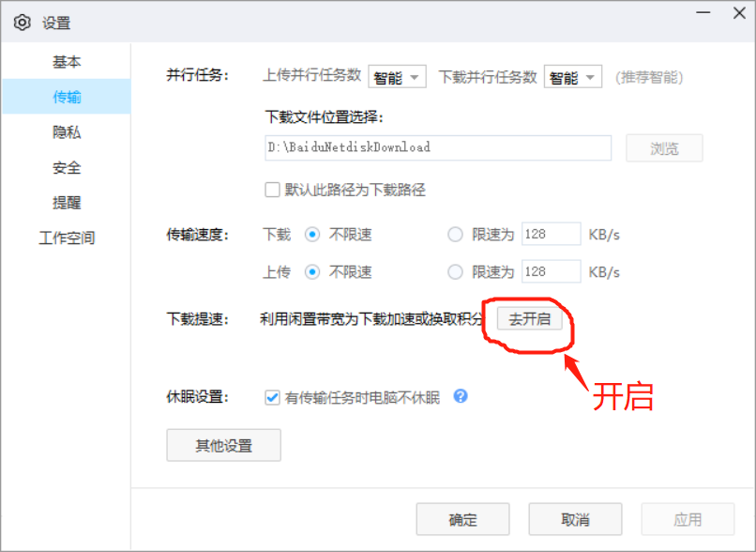Click the settings gear icon in title bar

[x=23, y=23]
